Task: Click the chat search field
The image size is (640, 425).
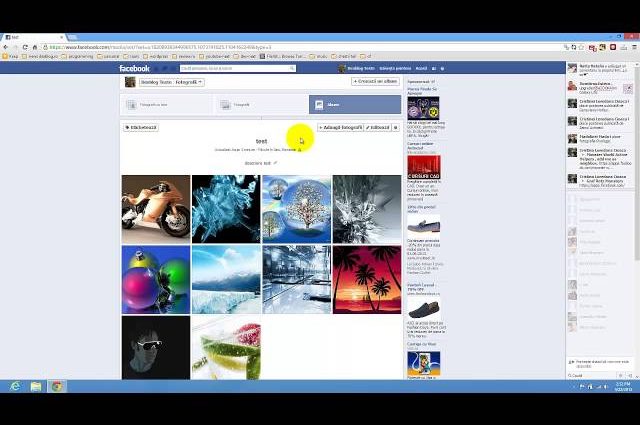Action: (592, 375)
